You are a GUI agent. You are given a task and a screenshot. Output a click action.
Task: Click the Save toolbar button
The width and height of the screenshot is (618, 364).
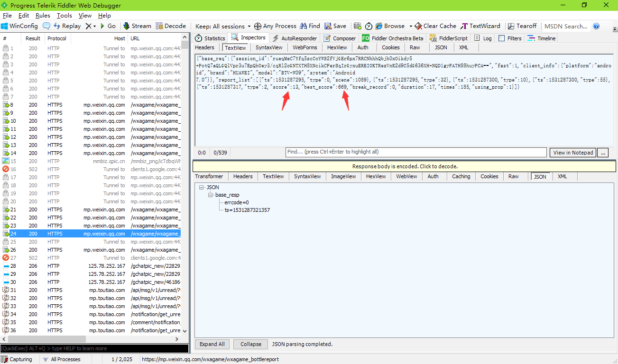[335, 26]
